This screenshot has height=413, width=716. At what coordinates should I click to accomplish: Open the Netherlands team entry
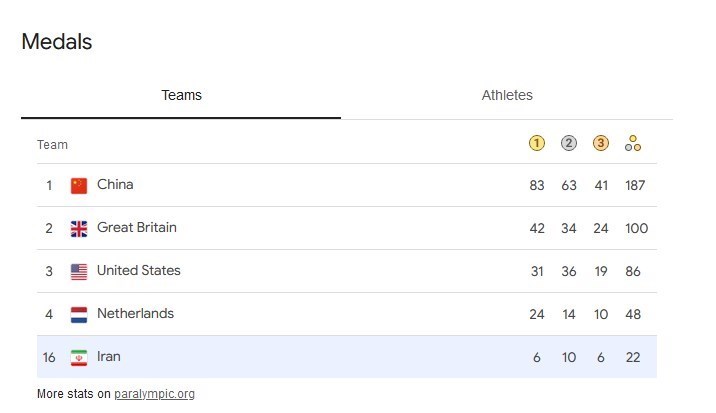point(135,314)
